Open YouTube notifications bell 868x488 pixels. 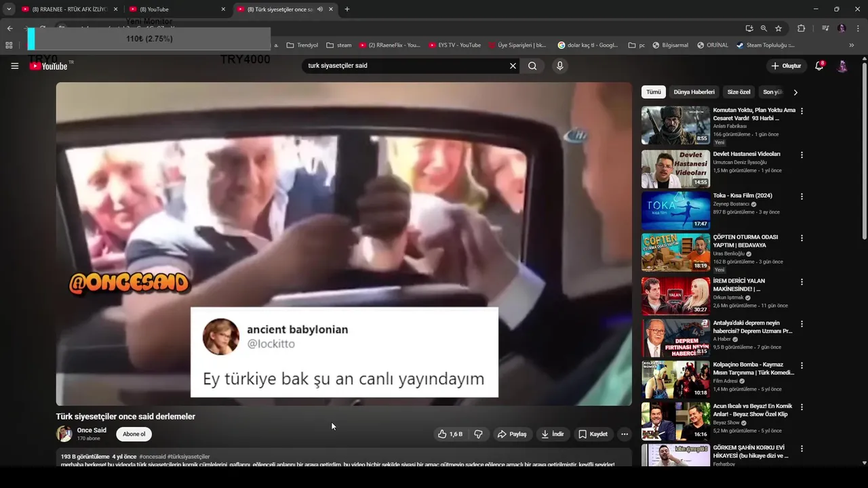819,66
